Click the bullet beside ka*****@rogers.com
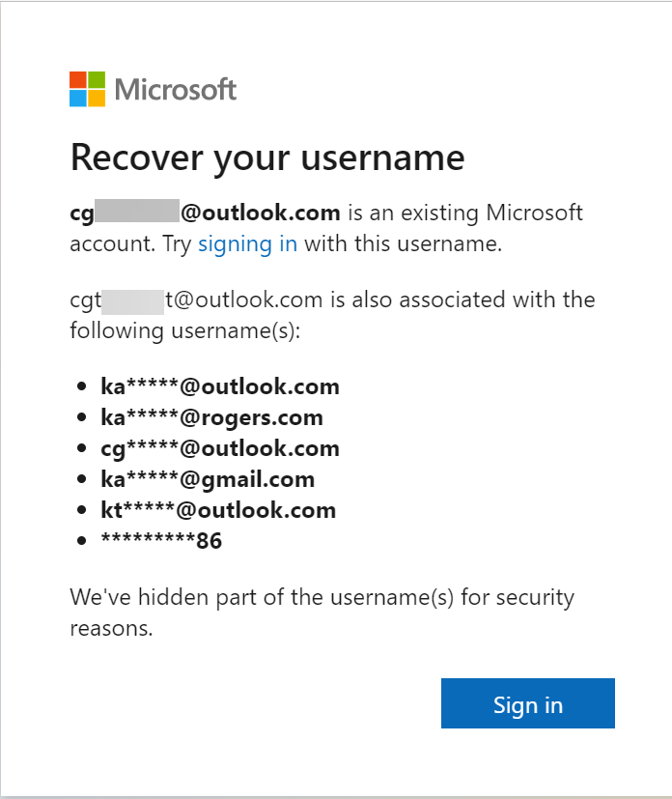672x799 pixels. [81, 417]
